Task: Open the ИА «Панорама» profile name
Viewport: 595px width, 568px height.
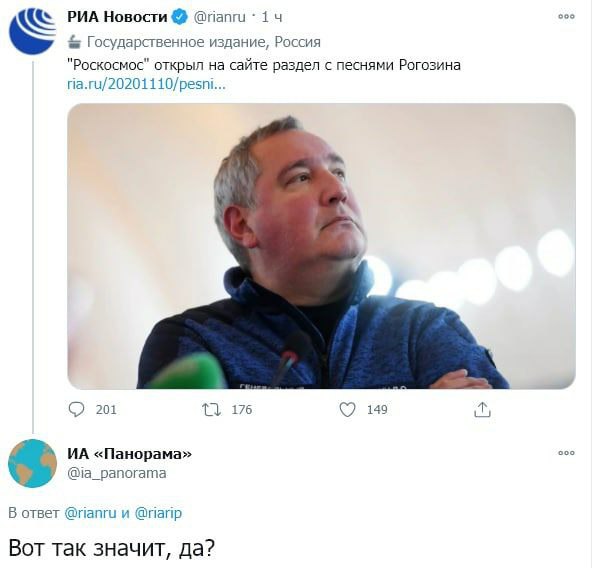Action: pos(129,453)
